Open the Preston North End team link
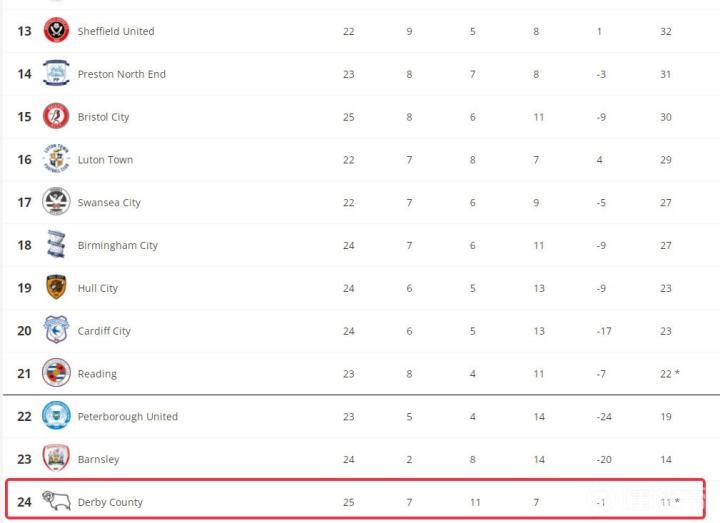720x523 pixels. pyautogui.click(x=122, y=74)
